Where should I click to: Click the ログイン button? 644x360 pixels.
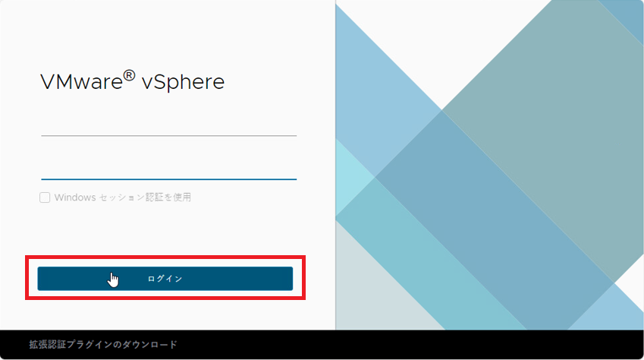tap(165, 279)
